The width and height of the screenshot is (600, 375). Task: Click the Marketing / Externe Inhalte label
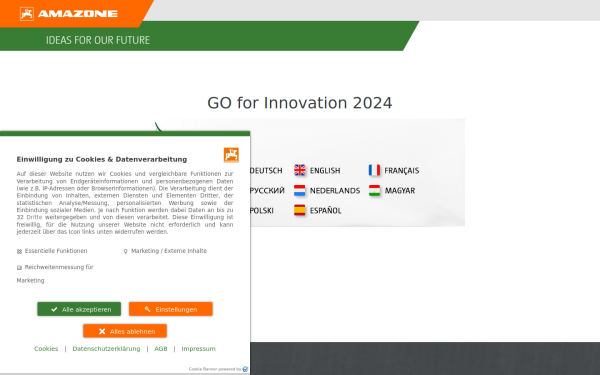[169, 251]
